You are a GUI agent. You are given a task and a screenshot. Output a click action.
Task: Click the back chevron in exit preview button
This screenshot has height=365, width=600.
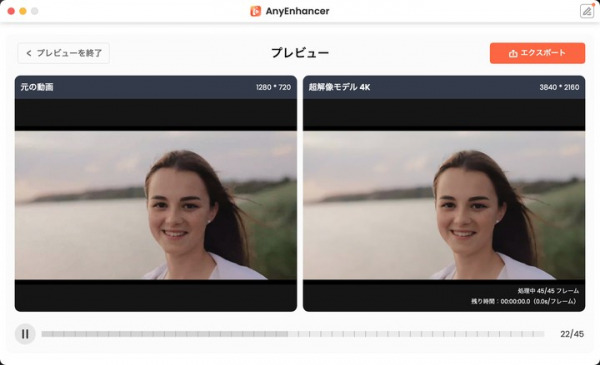click(x=29, y=53)
